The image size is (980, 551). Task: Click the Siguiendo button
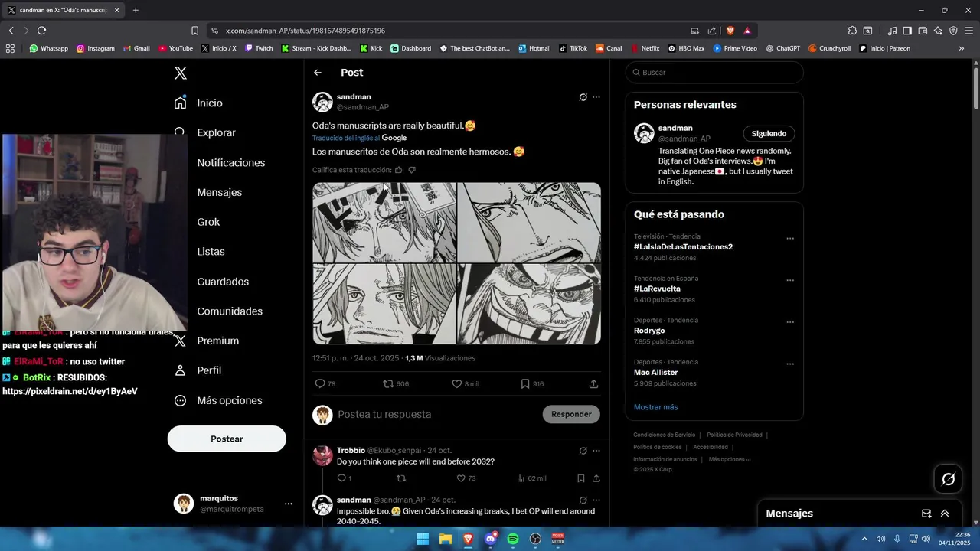click(769, 133)
